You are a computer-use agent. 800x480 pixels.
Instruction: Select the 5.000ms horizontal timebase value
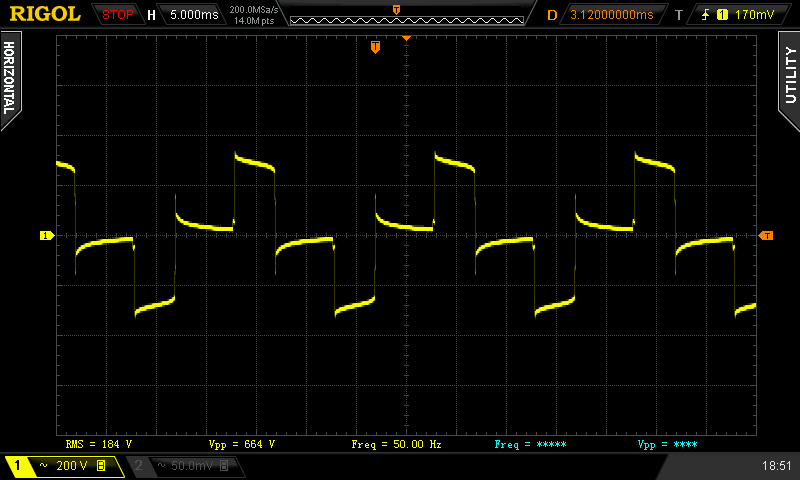(x=193, y=15)
